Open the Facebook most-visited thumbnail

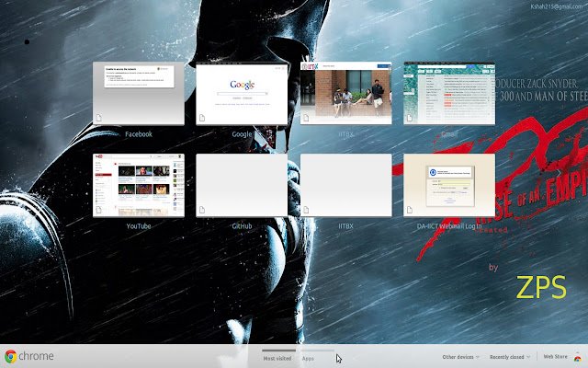pos(139,93)
